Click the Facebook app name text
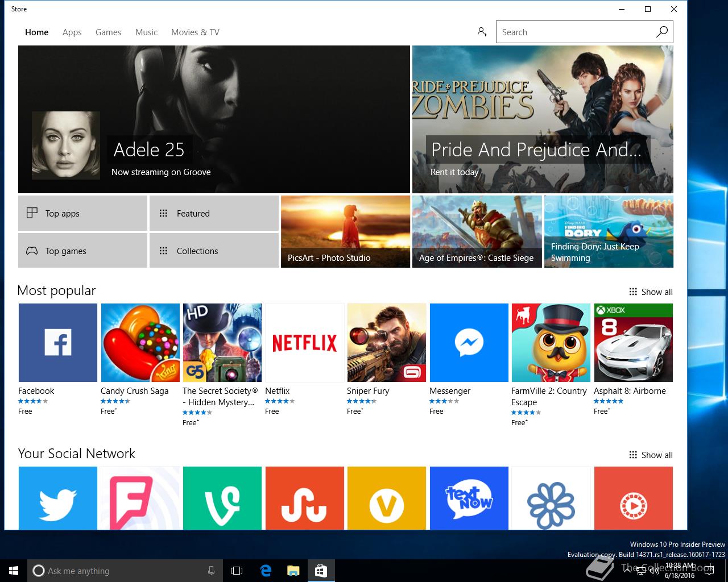Screen dimensions: 728x582 [x=36, y=390]
